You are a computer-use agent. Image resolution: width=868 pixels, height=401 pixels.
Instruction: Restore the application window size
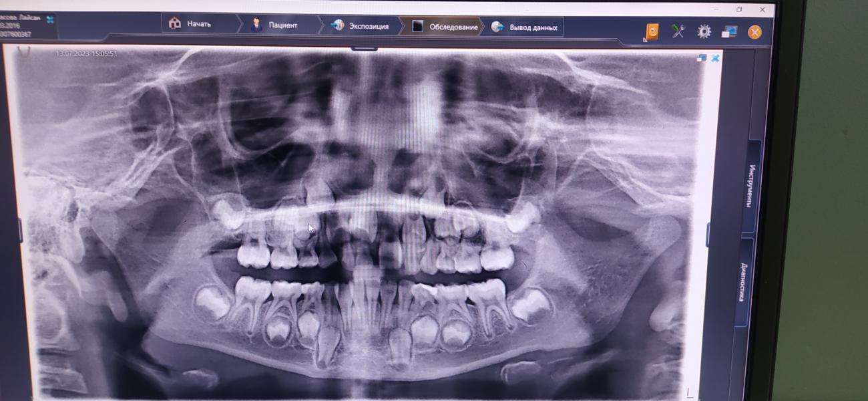pyautogui.click(x=739, y=9)
